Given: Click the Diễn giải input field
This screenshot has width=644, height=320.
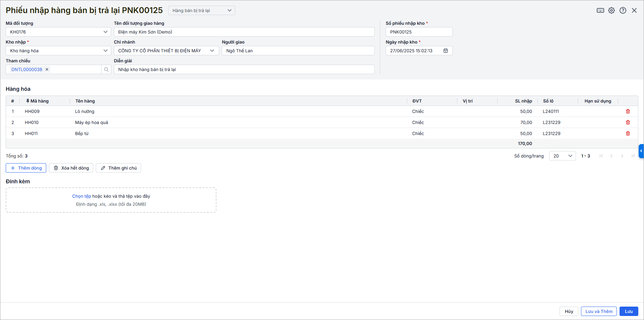Looking at the screenshot, I should point(244,69).
